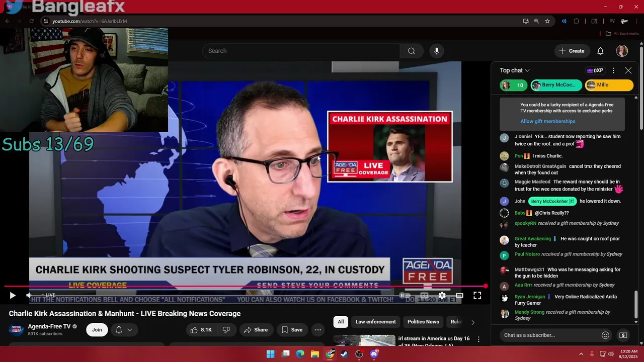Open the Millo pinned chip
The width and height of the screenshot is (644, 362).
click(609, 85)
